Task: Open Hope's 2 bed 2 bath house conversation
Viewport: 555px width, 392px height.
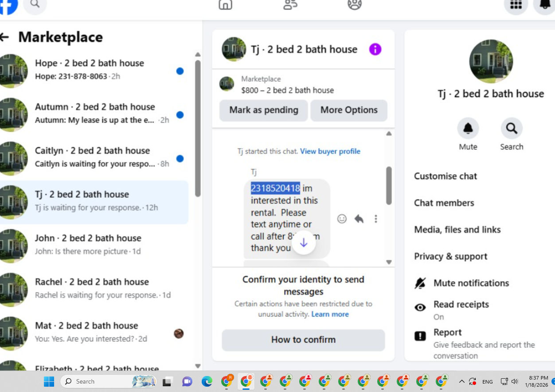Action: click(x=94, y=71)
